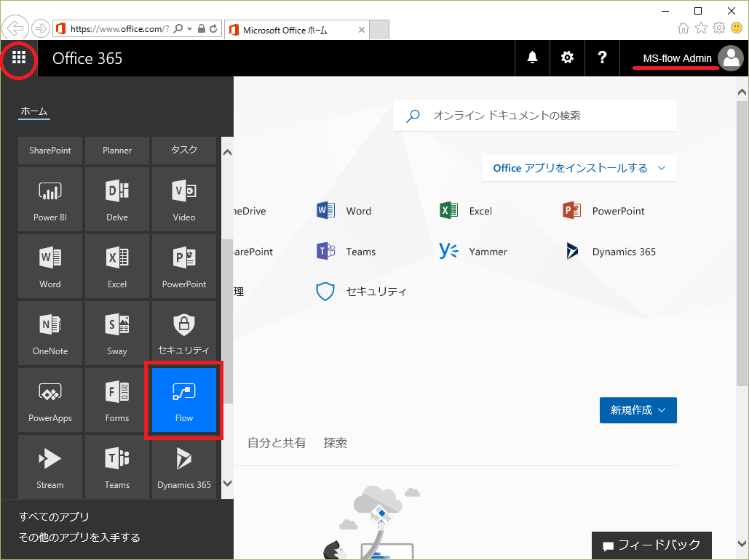The height and width of the screenshot is (560, 749).
Task: Open Excel from the home page list
Action: click(466, 210)
